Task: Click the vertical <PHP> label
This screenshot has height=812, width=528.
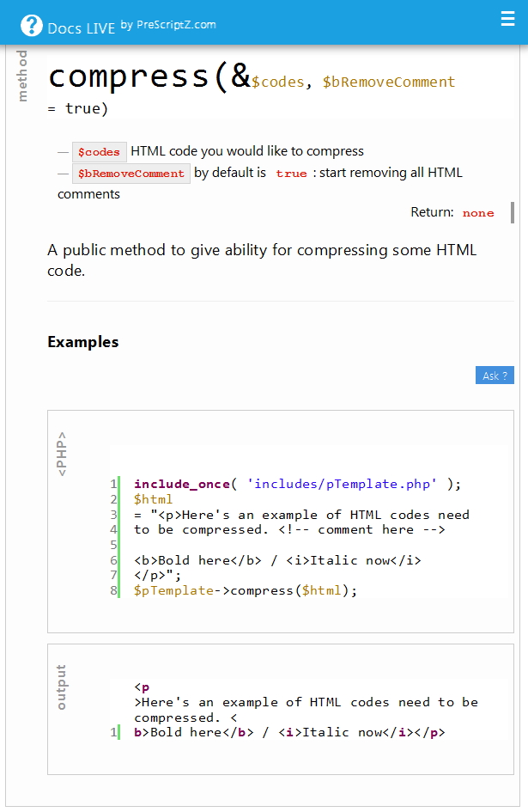Action: coord(61,453)
